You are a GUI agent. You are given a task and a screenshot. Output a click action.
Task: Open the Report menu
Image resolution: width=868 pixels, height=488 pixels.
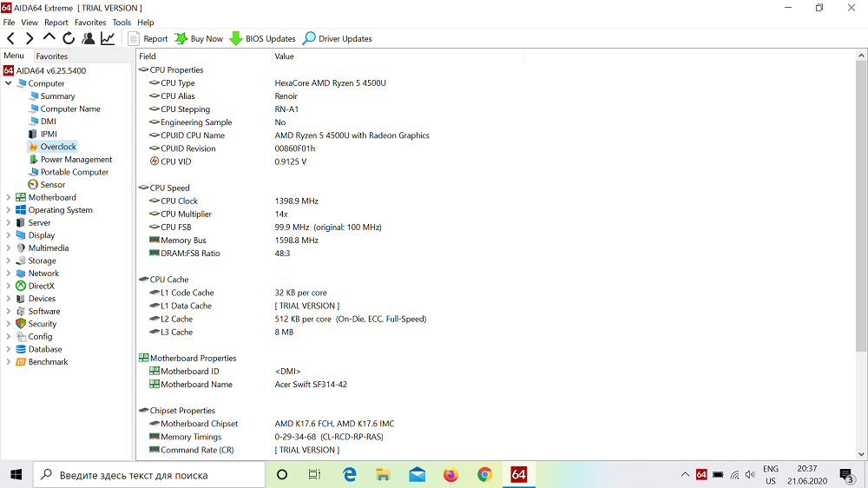coord(56,23)
